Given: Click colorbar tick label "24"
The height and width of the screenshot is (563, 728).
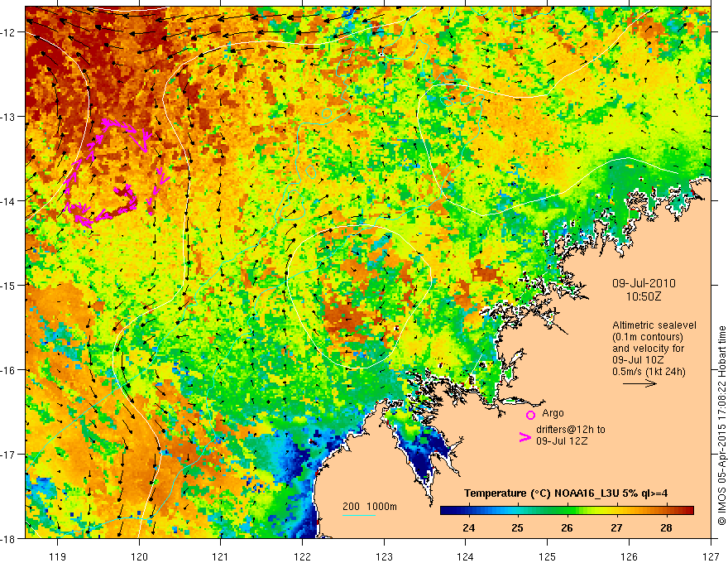Looking at the screenshot, I should click(x=468, y=527).
